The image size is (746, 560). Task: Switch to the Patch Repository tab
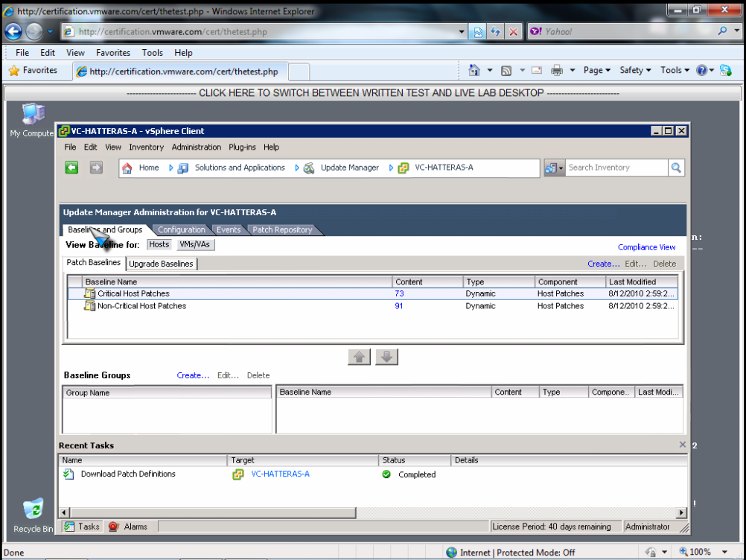pos(283,230)
